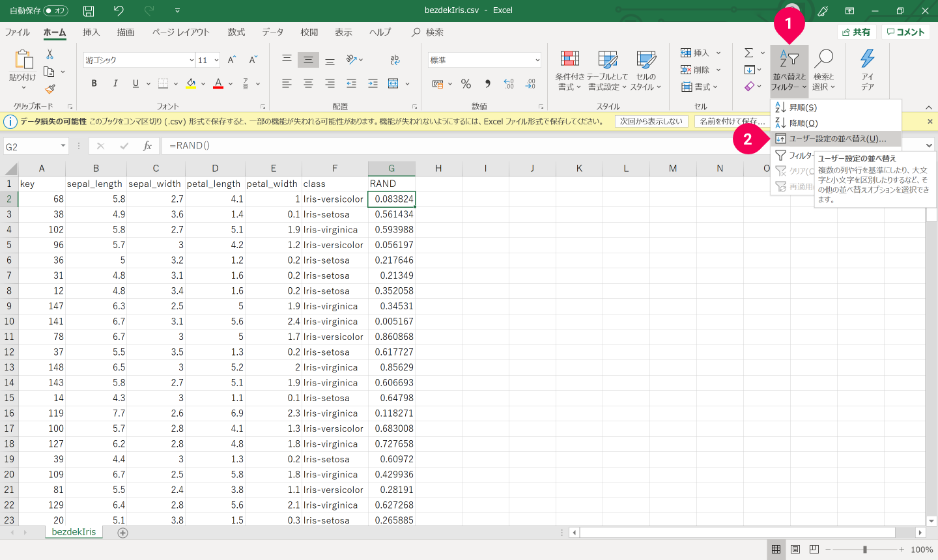The image size is (938, 560).
Task: Toggle italic formatting
Action: click(x=115, y=83)
